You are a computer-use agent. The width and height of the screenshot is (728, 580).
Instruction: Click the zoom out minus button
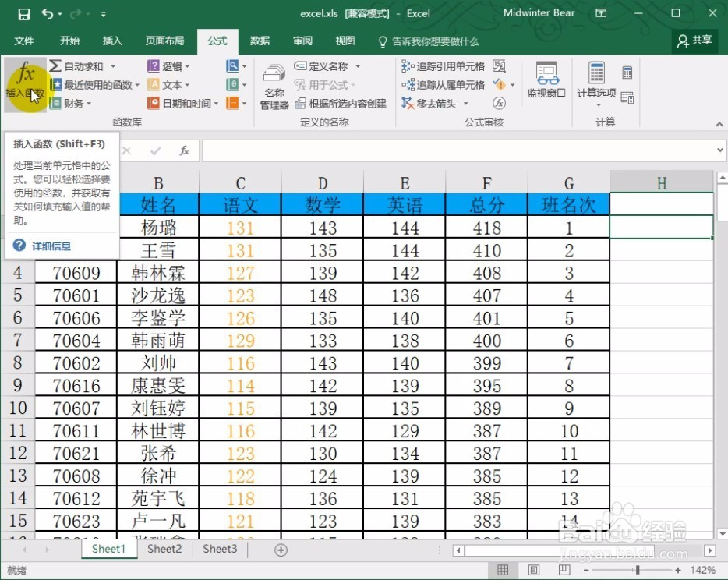(x=586, y=570)
